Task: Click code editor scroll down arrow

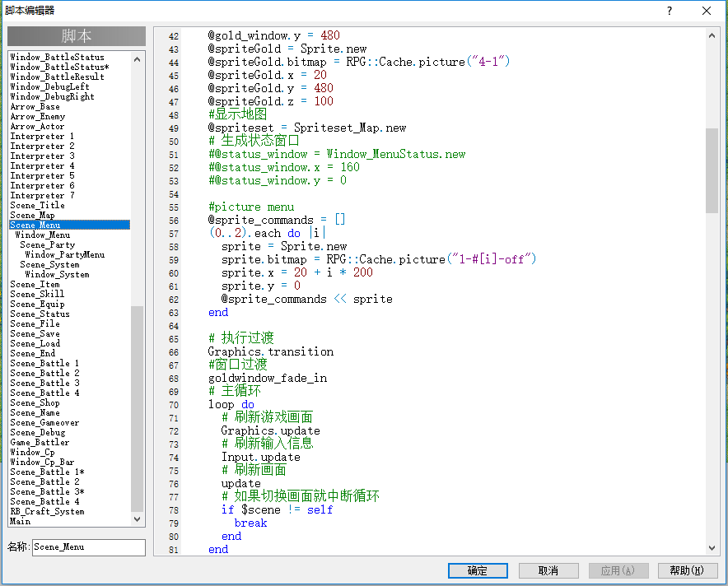Action: click(712, 548)
